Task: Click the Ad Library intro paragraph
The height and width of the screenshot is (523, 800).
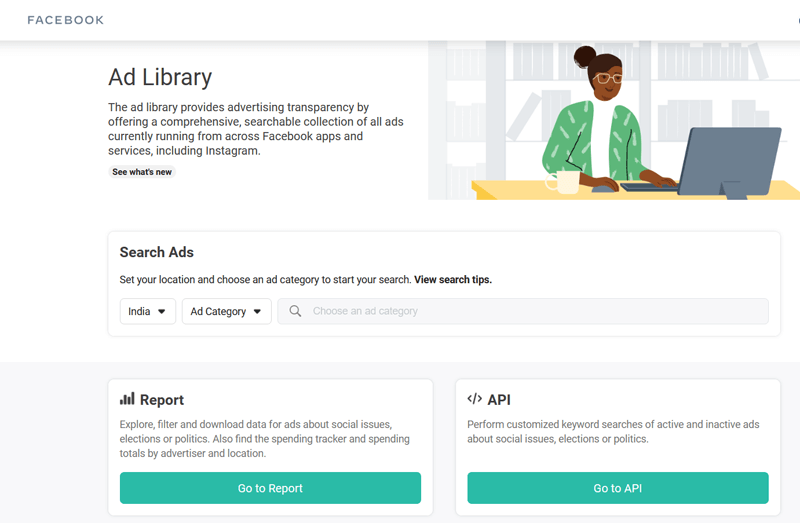Action: [x=256, y=129]
